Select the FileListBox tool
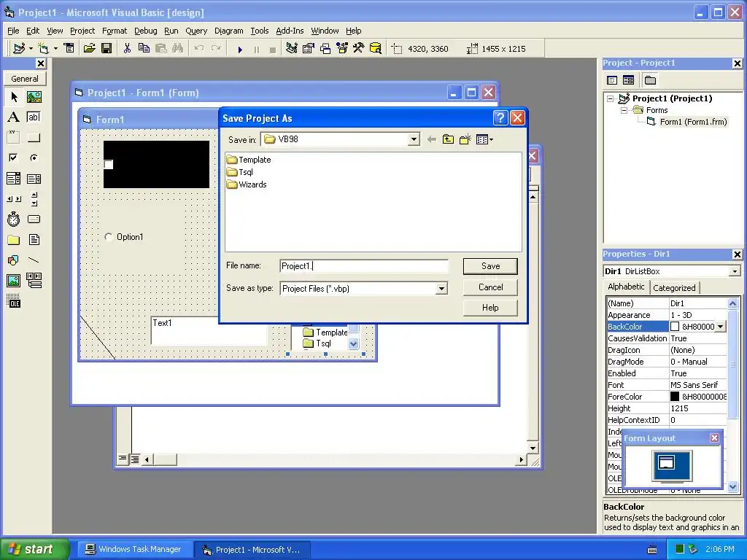The height and width of the screenshot is (560, 747). point(34,239)
